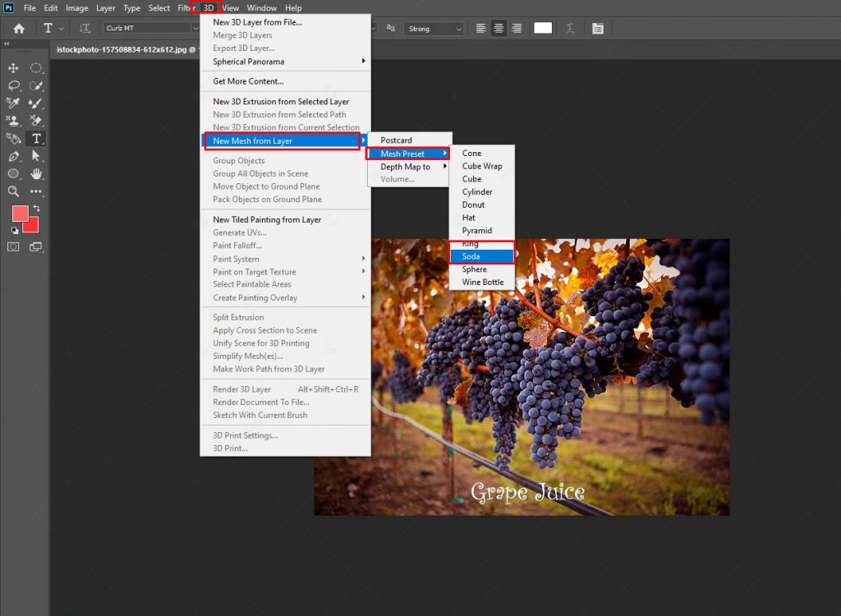Click Create Warped Text toggle

[570, 28]
